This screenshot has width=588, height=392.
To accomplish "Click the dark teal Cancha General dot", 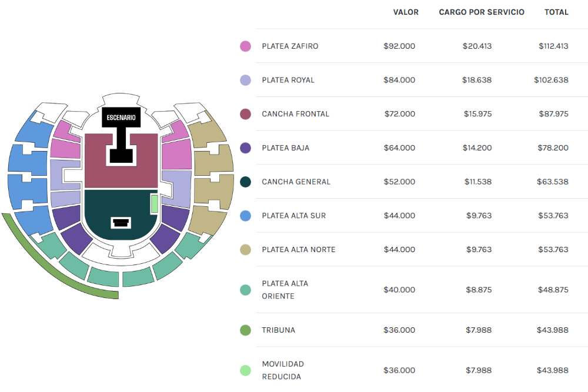I will pyautogui.click(x=246, y=182).
